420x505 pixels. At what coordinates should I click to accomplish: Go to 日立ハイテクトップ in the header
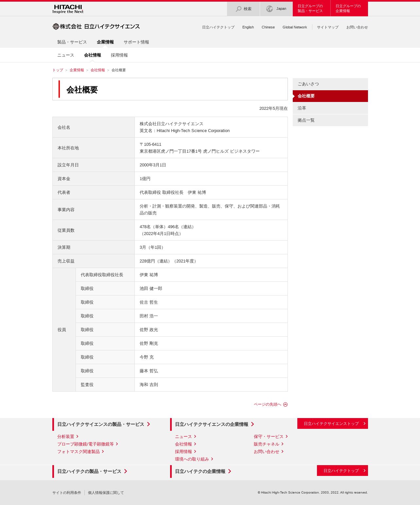point(218,27)
